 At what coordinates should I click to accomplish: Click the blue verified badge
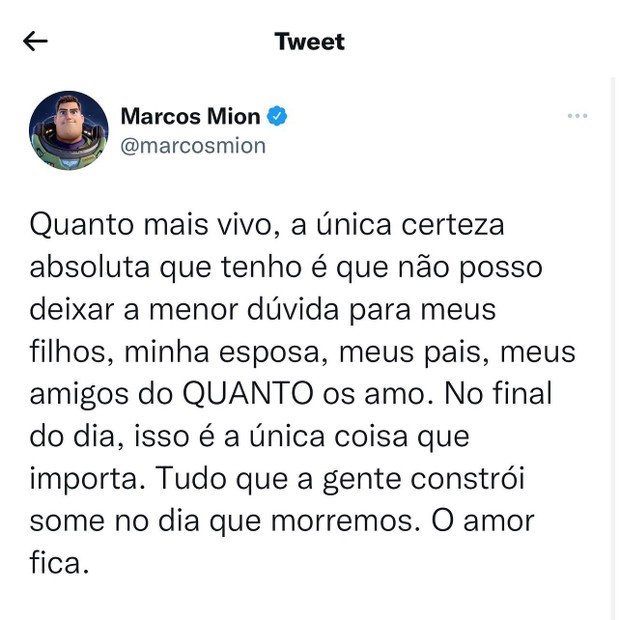pyautogui.click(x=277, y=116)
